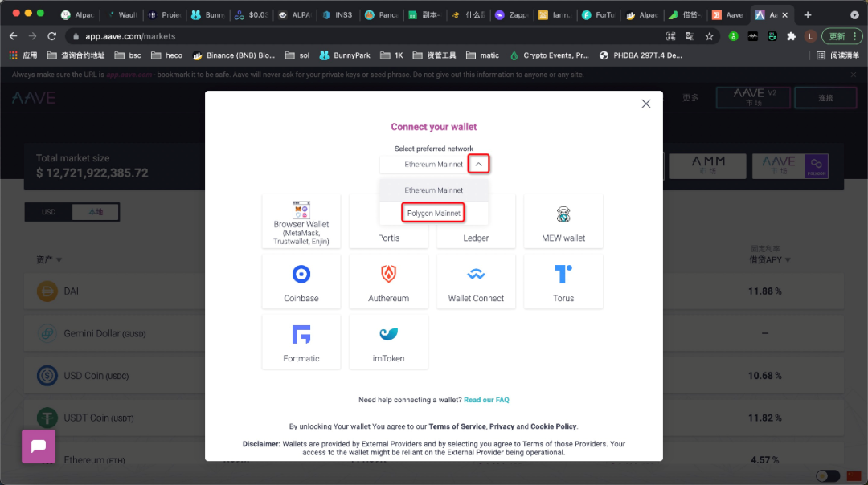Open the Read our FAQ link
868x485 pixels.
[x=486, y=400]
